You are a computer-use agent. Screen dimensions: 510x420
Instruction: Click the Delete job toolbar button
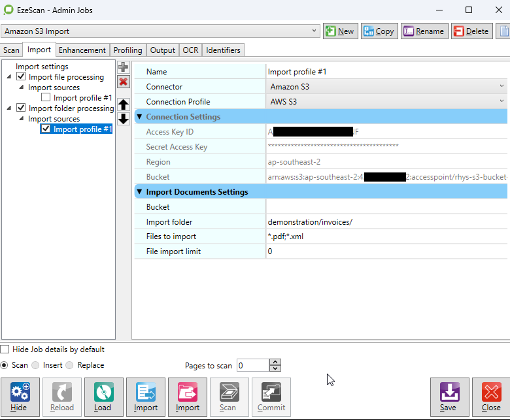(471, 31)
